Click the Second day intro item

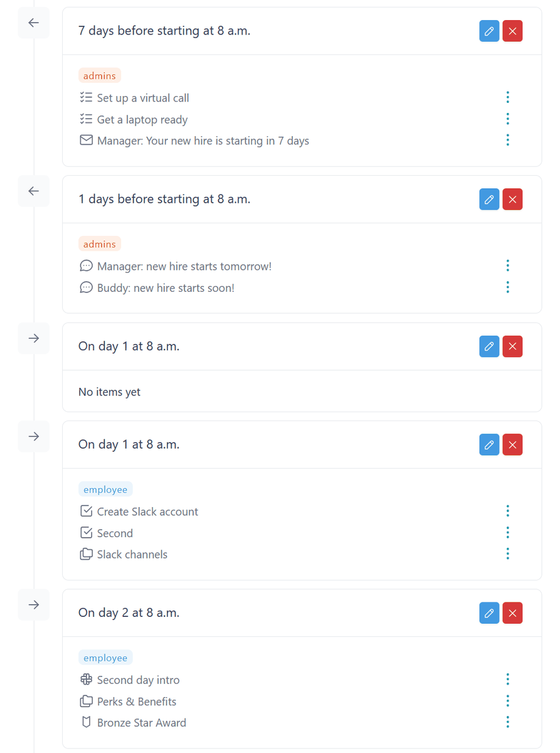(138, 680)
